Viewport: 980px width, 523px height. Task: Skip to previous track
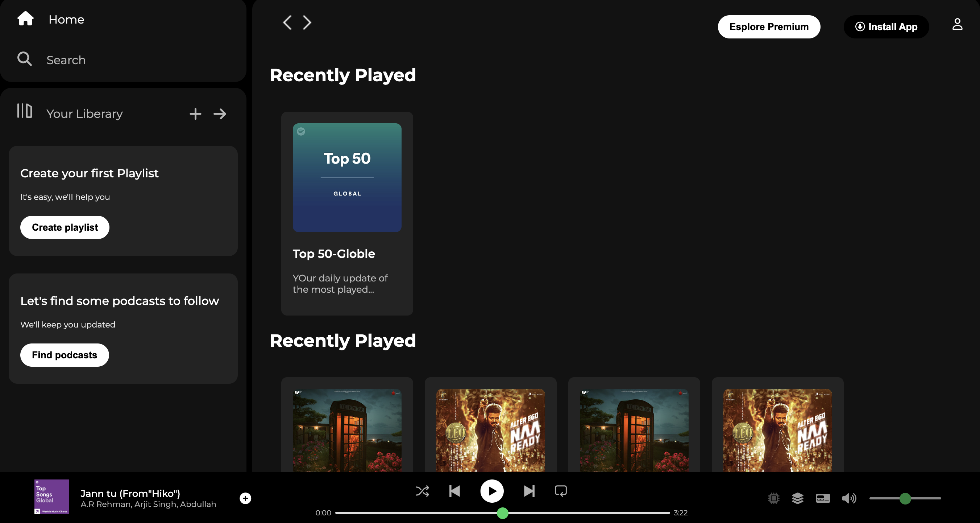coord(454,491)
